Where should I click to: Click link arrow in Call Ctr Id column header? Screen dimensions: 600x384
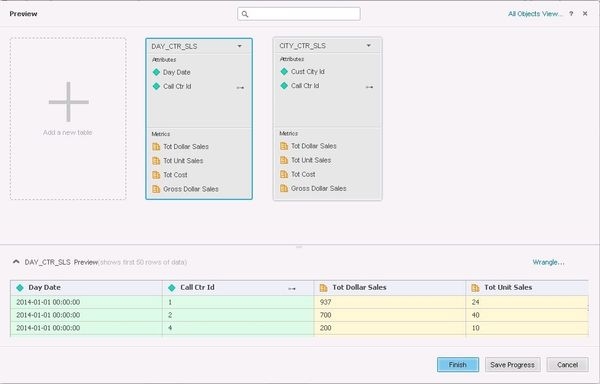tap(292, 289)
